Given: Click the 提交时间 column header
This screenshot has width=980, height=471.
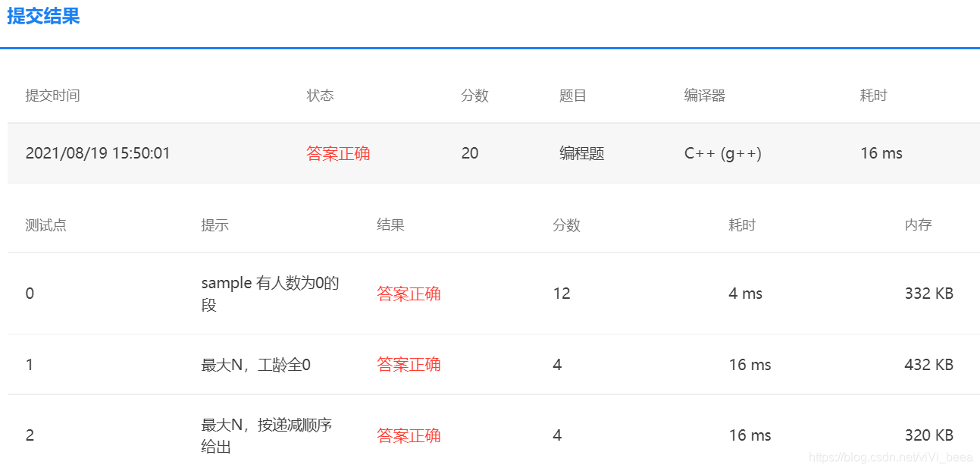Looking at the screenshot, I should (x=52, y=96).
